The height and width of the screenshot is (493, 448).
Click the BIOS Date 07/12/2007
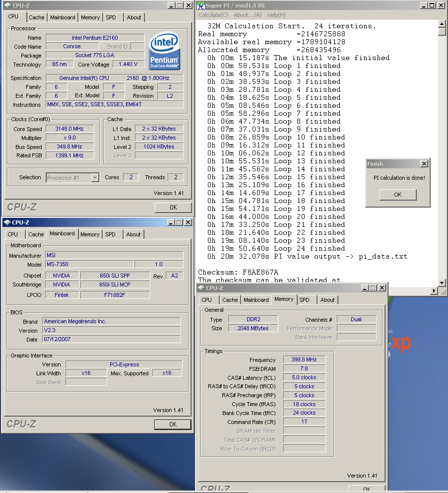point(111,339)
